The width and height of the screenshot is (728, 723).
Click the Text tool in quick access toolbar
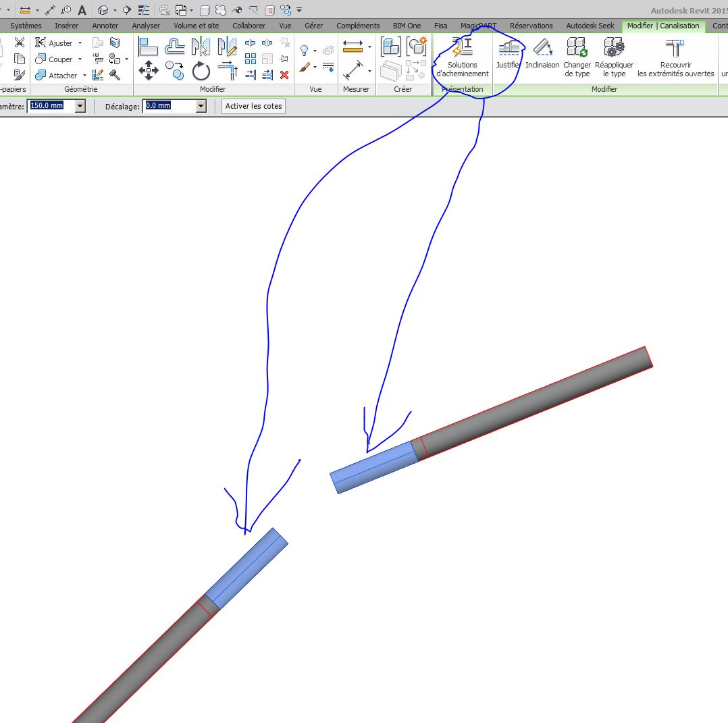[82, 10]
